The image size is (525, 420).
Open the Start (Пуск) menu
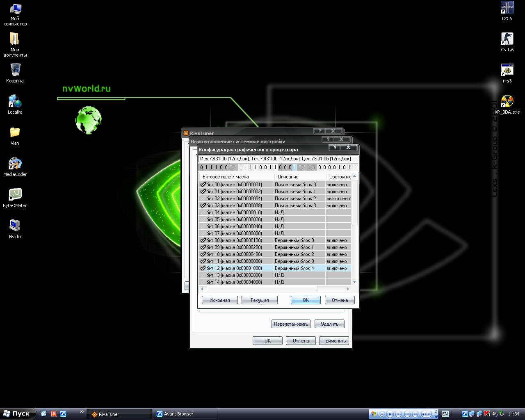pyautogui.click(x=18, y=414)
